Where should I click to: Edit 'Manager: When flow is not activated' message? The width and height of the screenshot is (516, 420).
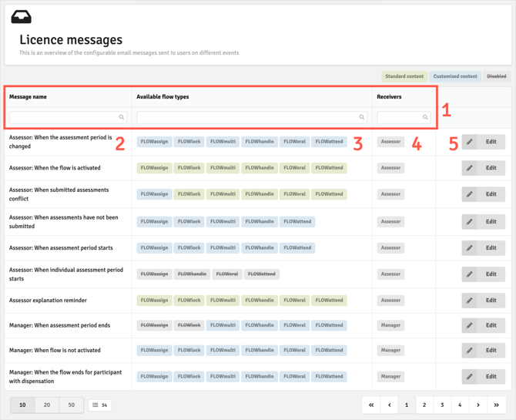tap(484, 350)
